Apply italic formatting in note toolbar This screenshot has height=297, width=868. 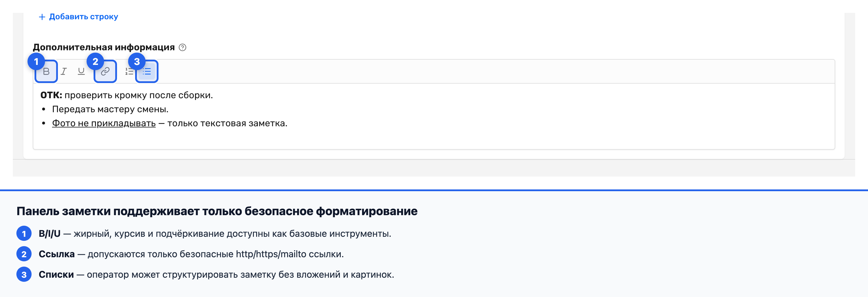64,71
